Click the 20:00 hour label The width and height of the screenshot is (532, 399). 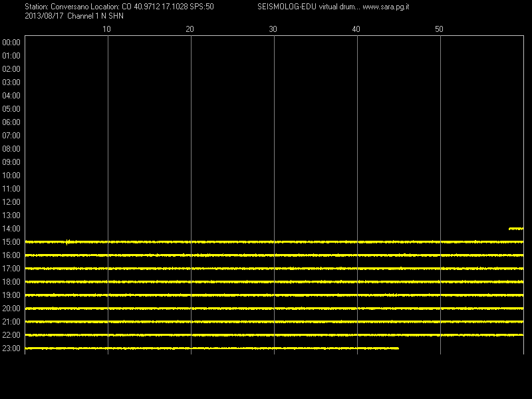(11, 309)
